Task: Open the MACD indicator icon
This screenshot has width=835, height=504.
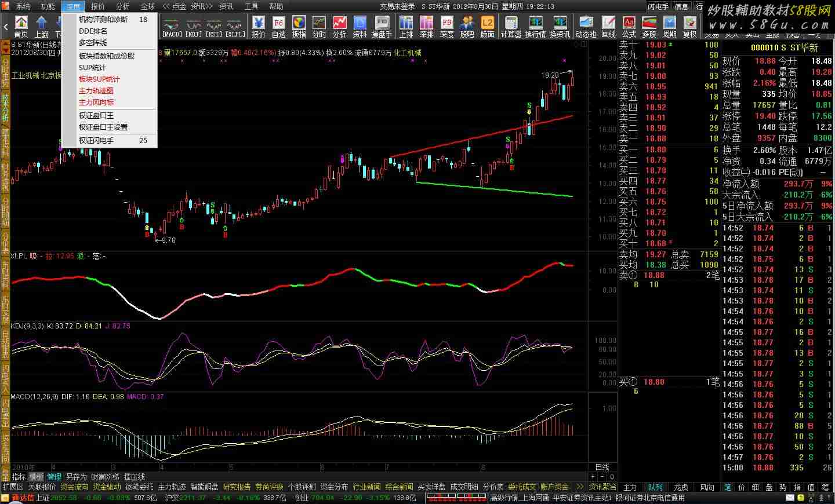Action: coord(172,27)
